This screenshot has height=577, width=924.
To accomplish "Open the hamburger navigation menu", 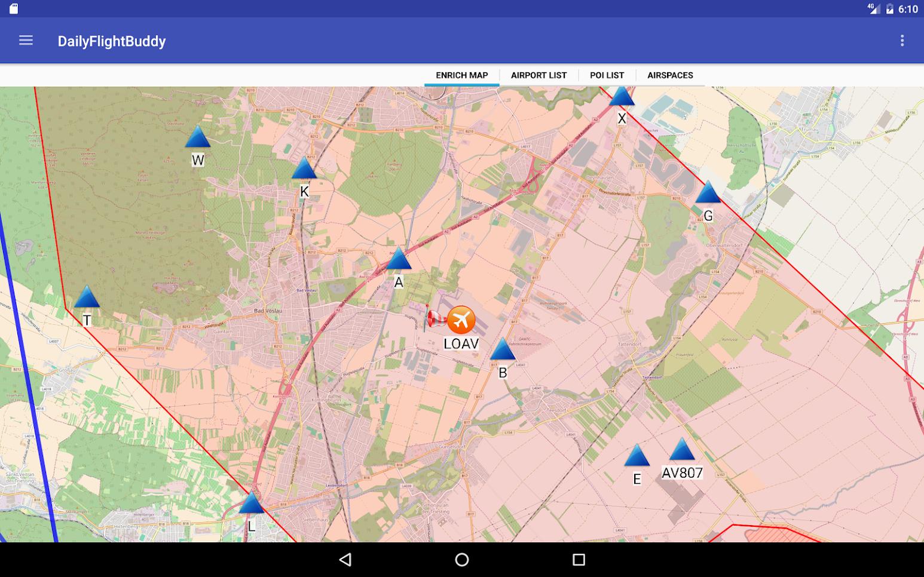I will [x=26, y=41].
